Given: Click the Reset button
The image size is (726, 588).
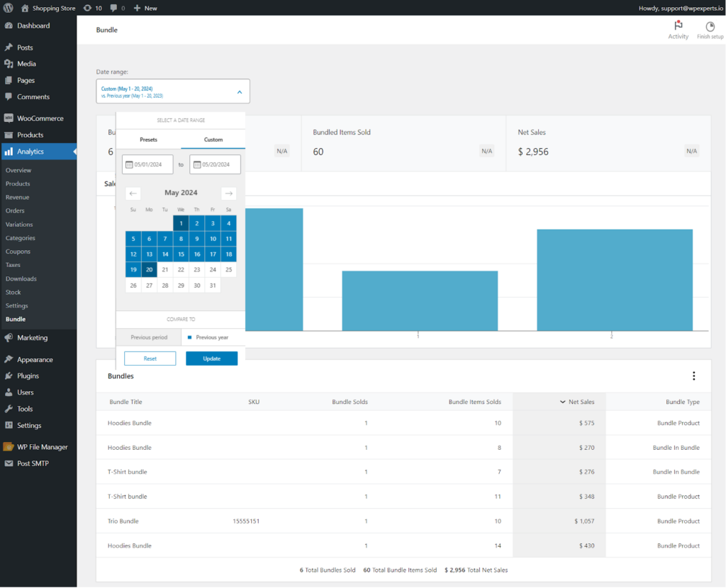Looking at the screenshot, I should point(150,358).
